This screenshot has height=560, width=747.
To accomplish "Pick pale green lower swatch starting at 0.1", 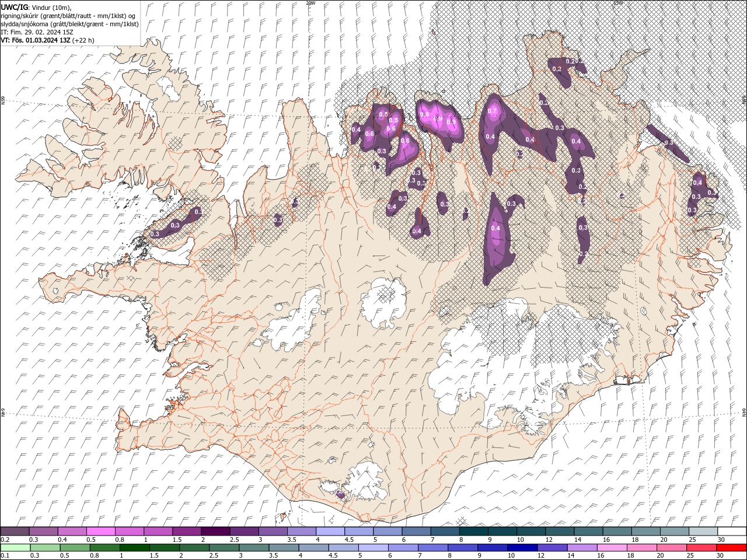I will pyautogui.click(x=15, y=547).
